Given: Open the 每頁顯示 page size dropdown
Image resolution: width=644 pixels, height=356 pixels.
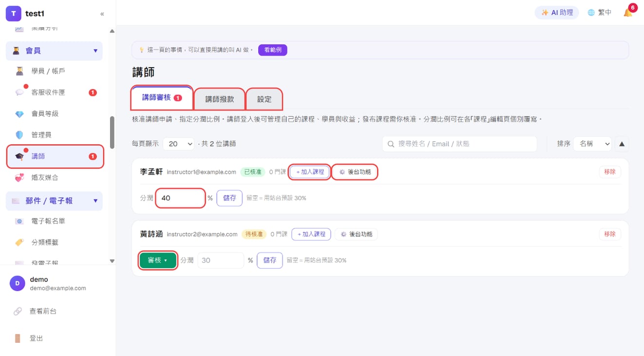Looking at the screenshot, I should [x=179, y=144].
